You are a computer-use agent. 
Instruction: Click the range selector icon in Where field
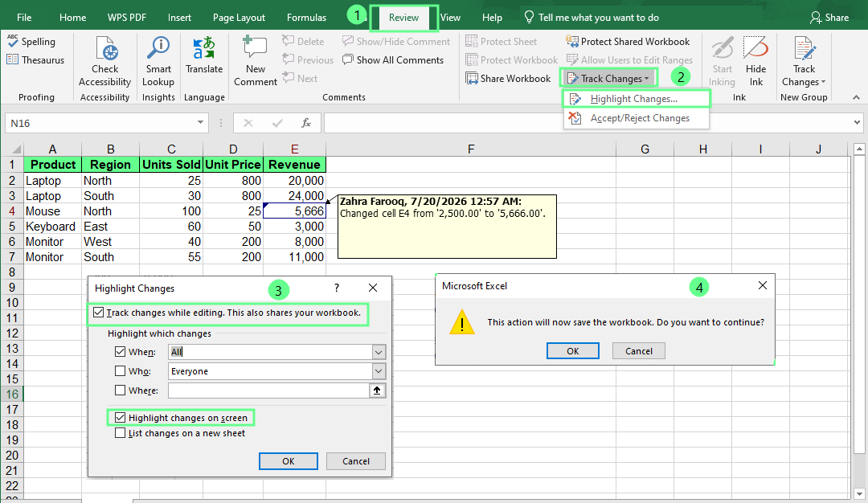point(377,391)
